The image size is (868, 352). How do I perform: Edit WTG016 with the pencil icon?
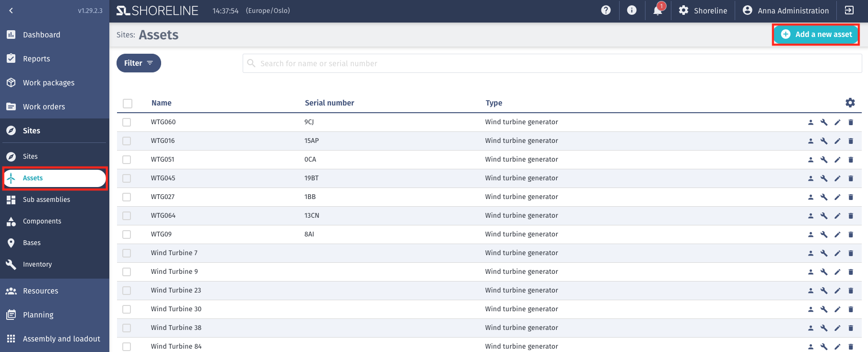837,141
